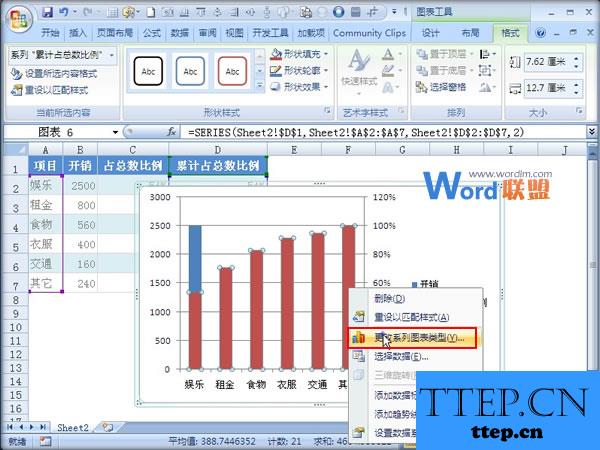This screenshot has width=600, height=450.
Task: Click the WordArt text outline icon
Action: [390, 70]
